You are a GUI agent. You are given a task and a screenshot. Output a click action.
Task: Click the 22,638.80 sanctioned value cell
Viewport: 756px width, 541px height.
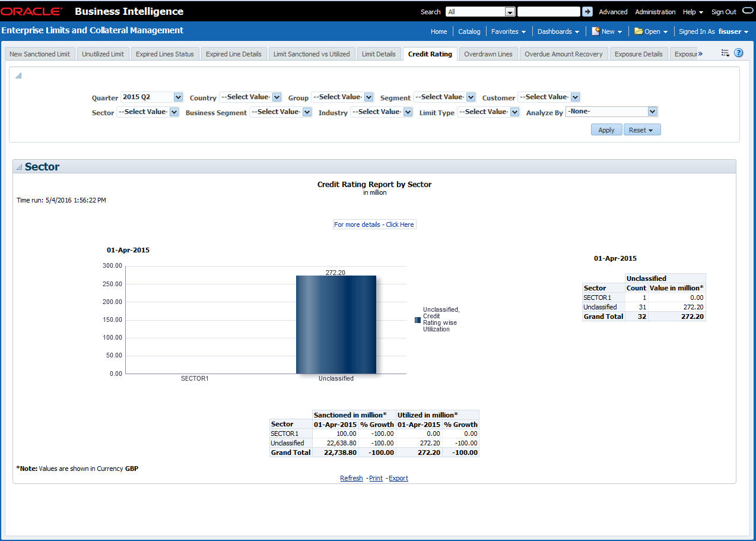(335, 443)
